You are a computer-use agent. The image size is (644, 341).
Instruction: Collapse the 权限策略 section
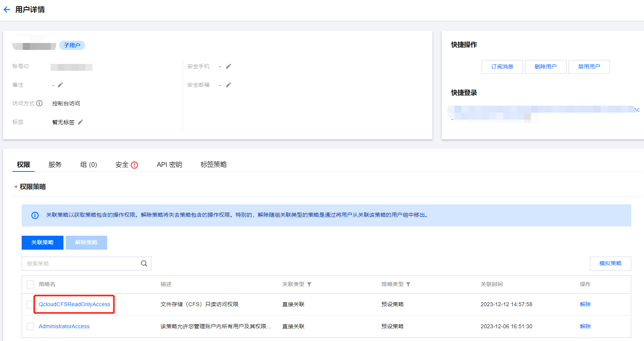[x=16, y=187]
